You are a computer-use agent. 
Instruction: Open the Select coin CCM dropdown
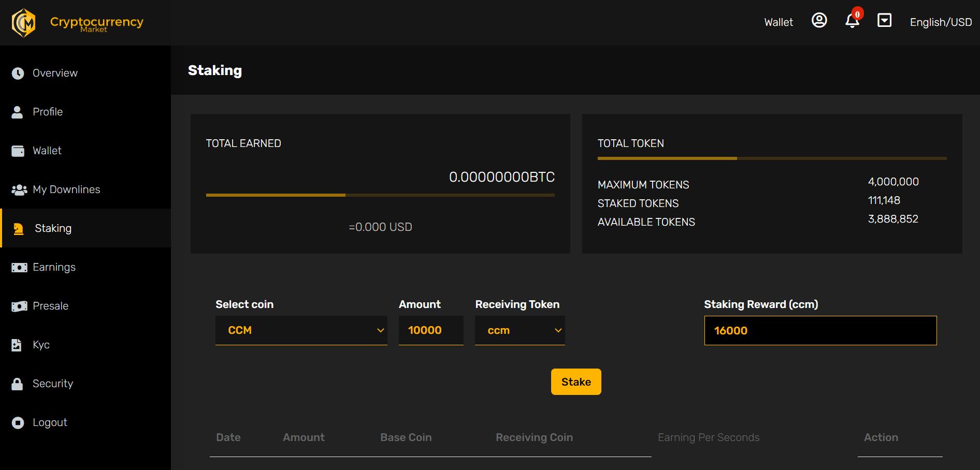coord(301,330)
